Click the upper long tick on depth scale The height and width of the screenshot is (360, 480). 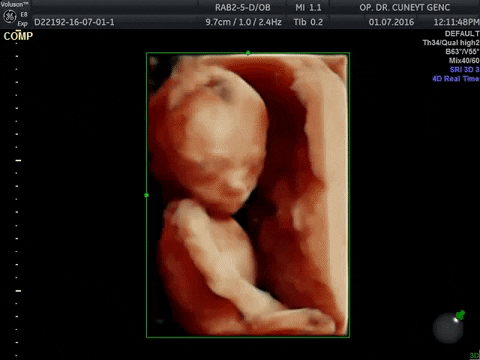[18, 160]
